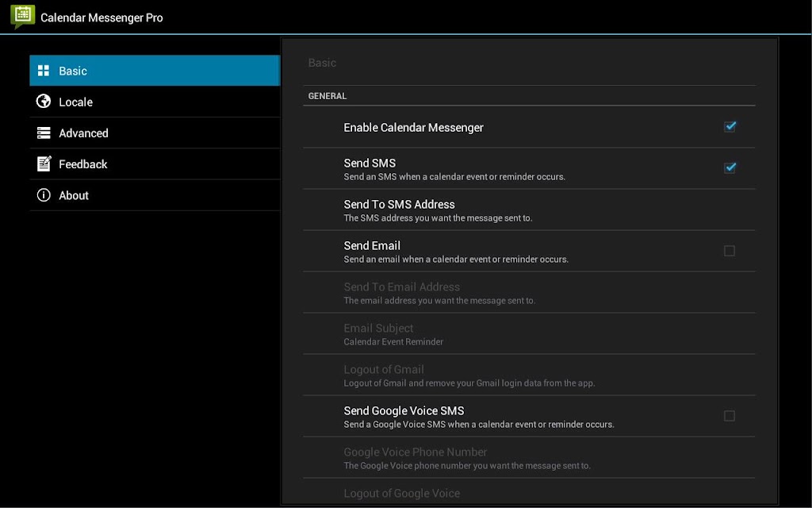Screen dimensions: 812x508
Task: Go to the About section
Action: 155,195
